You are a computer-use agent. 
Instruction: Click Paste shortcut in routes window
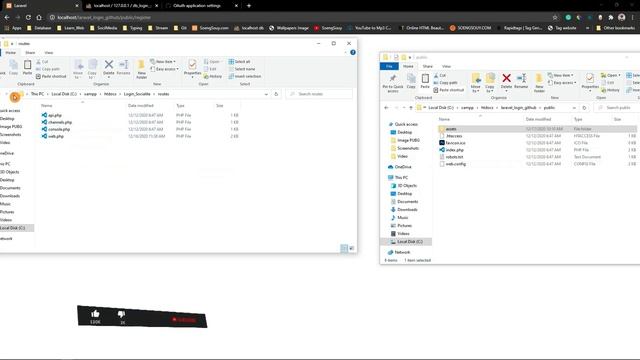(51, 76)
